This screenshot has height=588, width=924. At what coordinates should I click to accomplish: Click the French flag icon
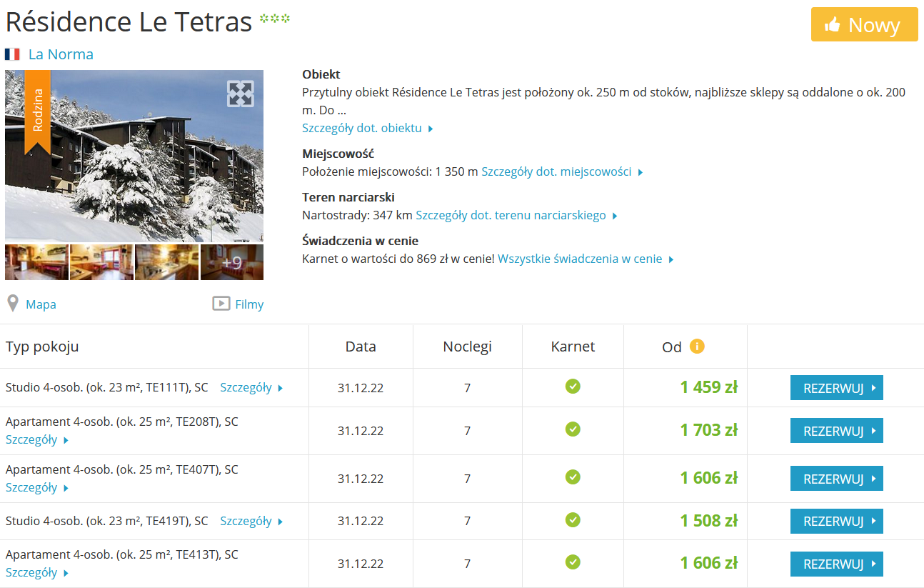12,54
